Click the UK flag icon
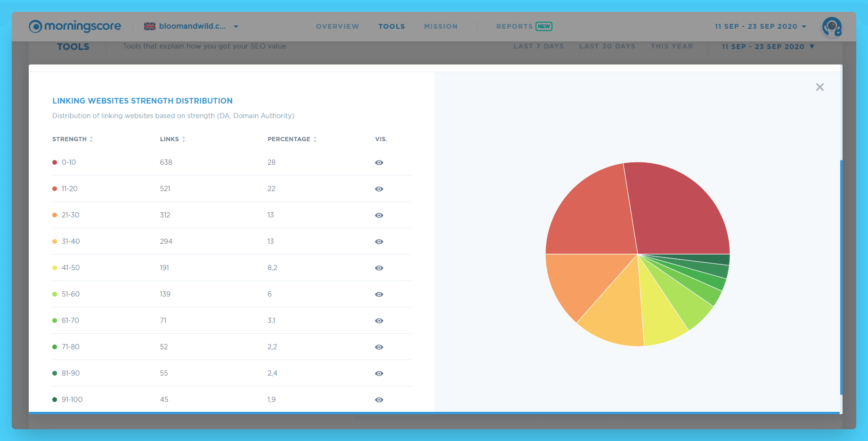The width and height of the screenshot is (868, 441). pyautogui.click(x=150, y=26)
